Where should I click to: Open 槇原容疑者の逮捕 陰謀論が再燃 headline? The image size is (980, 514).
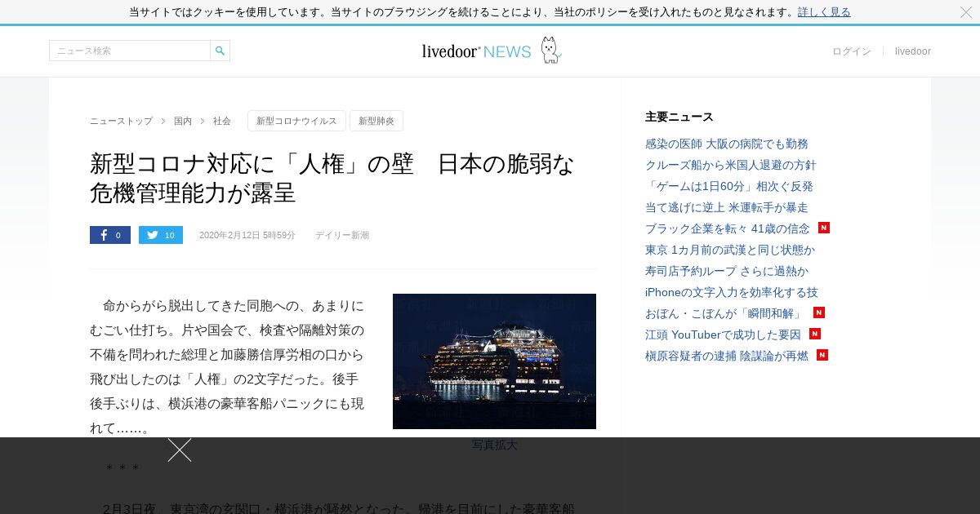[x=727, y=356]
